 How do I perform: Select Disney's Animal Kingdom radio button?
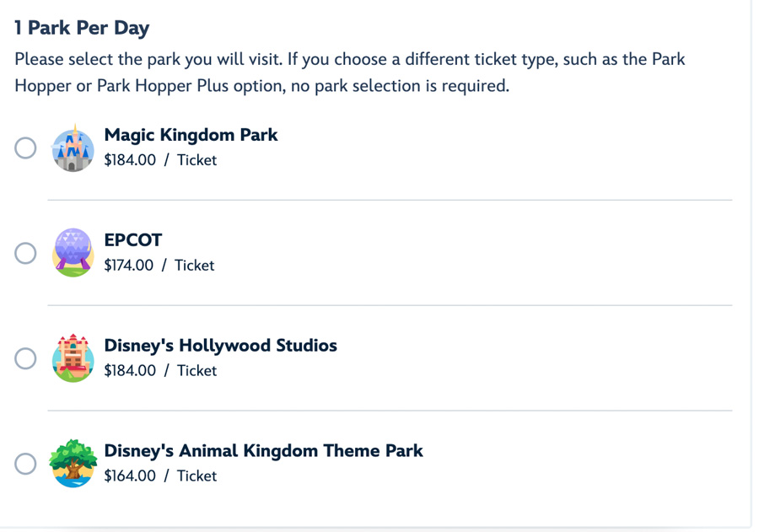tap(25, 464)
